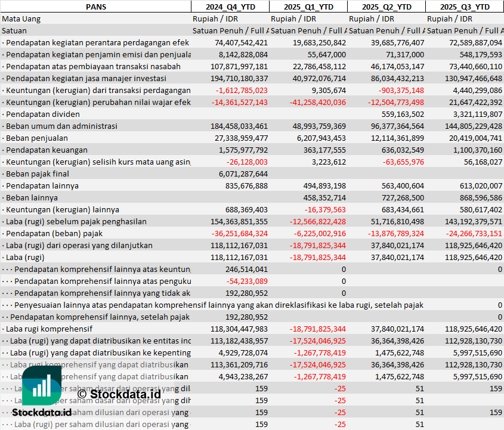Click the 2025_Q2_YTD column header

click(386, 7)
